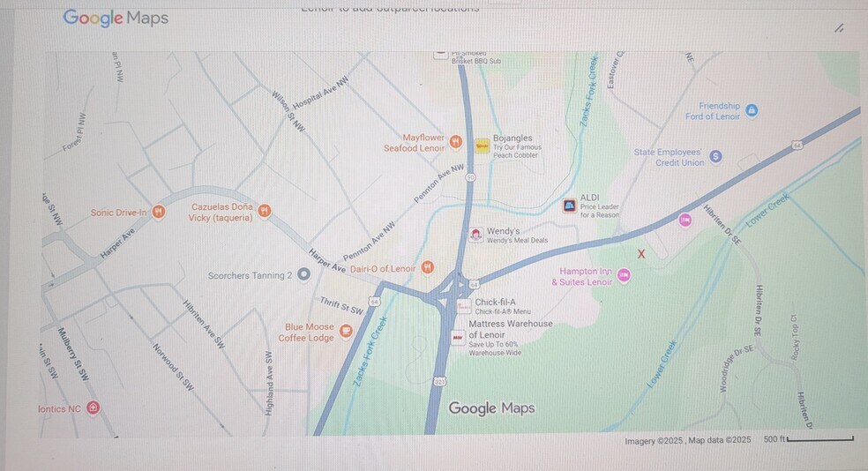Viewport: 868px width, 471px height.
Task: Click the Chick-fil-A logo marker
Action: pos(464,306)
